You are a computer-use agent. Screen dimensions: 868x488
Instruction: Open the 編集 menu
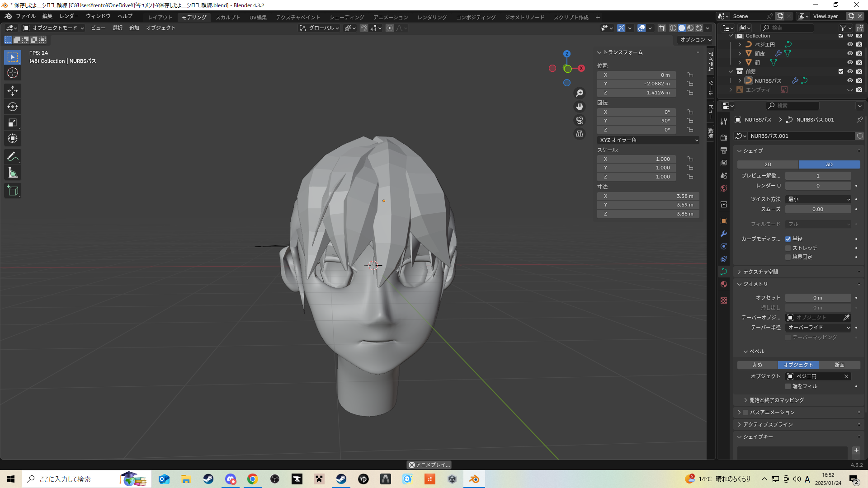(x=47, y=16)
